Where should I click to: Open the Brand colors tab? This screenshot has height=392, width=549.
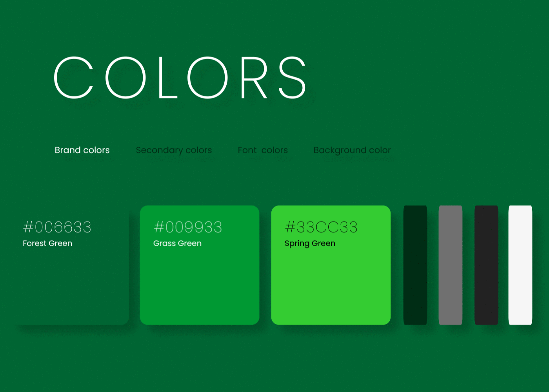[x=82, y=150]
